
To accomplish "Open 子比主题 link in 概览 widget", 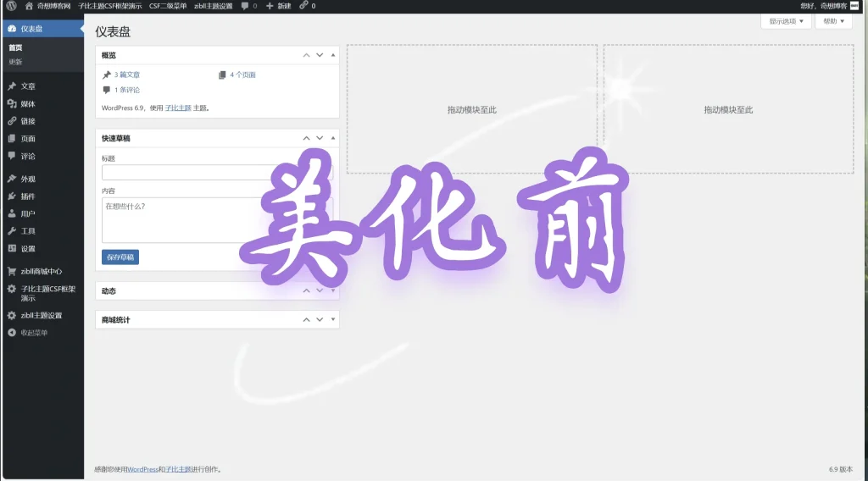I will point(178,108).
